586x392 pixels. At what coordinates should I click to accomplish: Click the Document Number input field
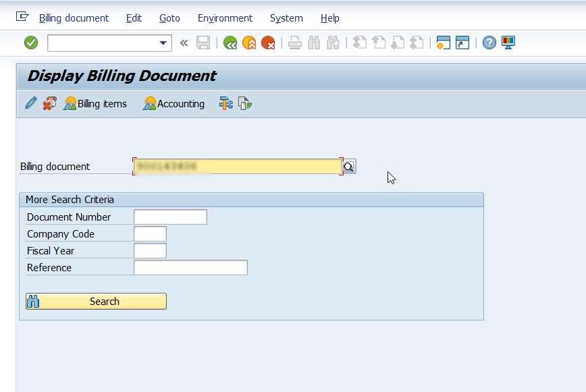[x=170, y=217]
